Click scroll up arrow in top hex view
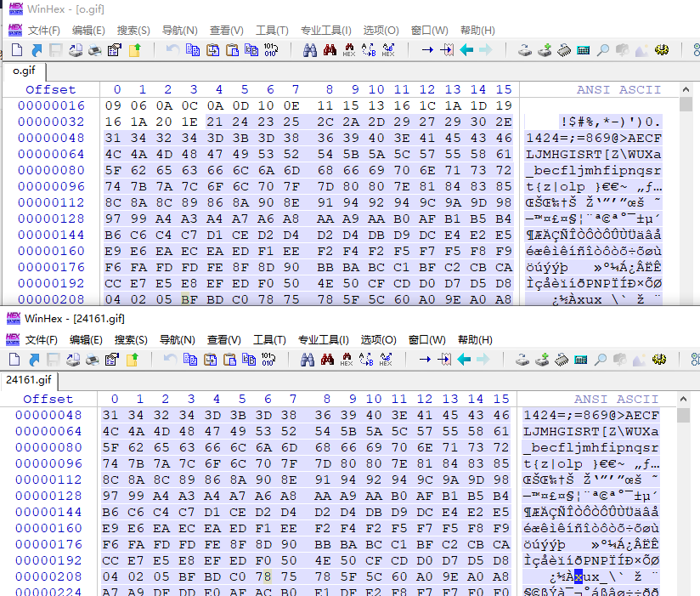This screenshot has width=700, height=596. [x=686, y=89]
